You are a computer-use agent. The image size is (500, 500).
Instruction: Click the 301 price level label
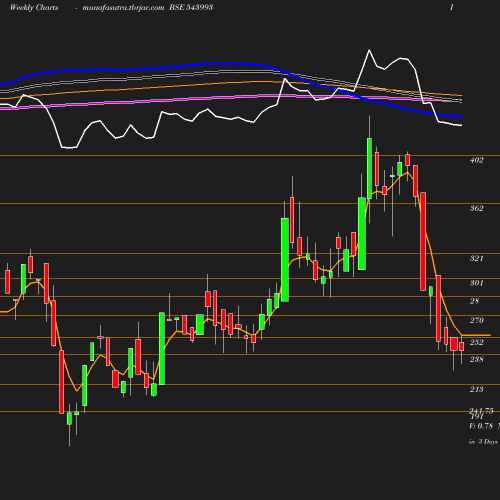click(x=476, y=283)
